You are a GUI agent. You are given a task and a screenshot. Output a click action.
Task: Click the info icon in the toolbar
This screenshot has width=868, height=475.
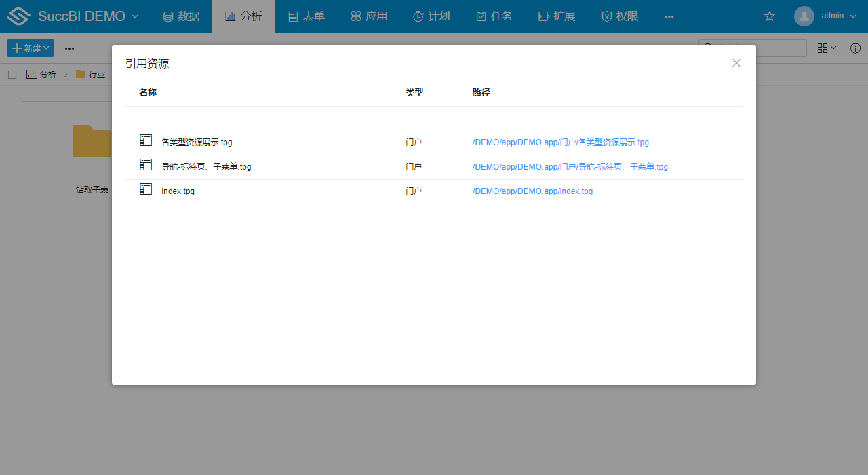[856, 48]
